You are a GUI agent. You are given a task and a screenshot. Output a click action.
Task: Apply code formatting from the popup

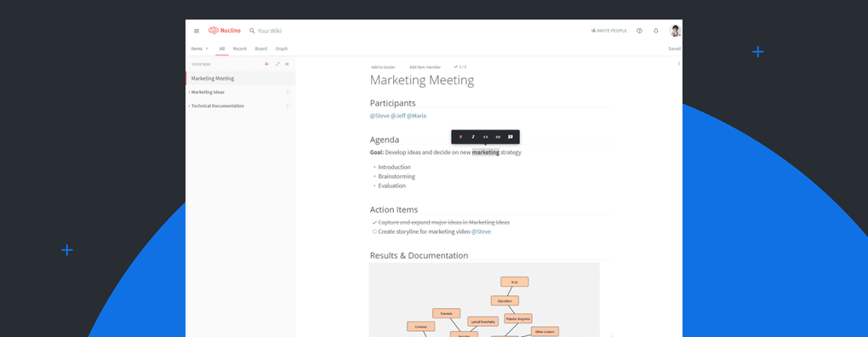click(485, 137)
